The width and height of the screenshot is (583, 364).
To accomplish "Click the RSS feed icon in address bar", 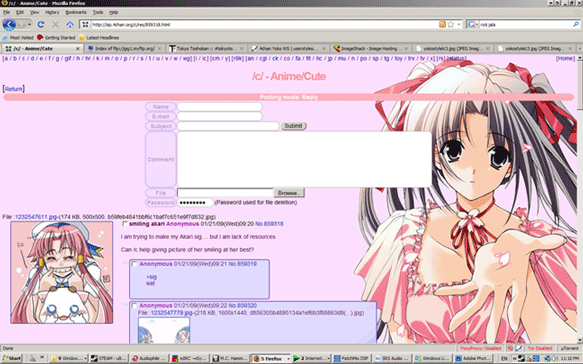I will [x=442, y=25].
